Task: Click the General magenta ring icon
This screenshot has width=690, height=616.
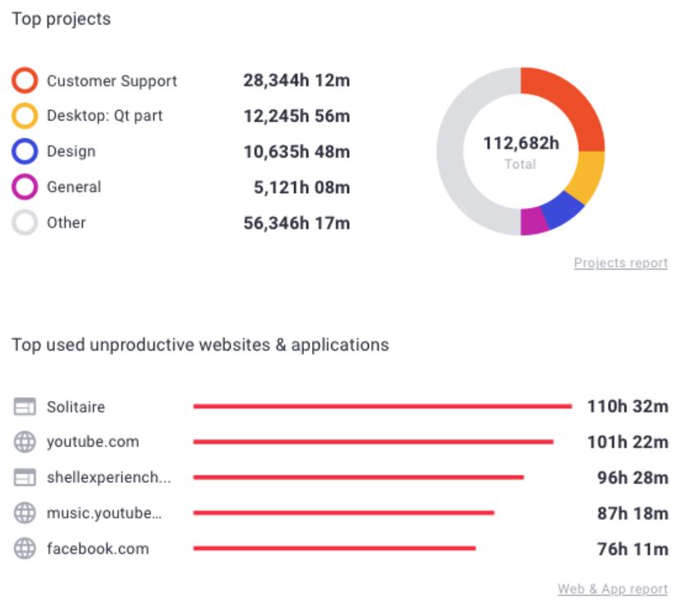Action: pos(25,187)
